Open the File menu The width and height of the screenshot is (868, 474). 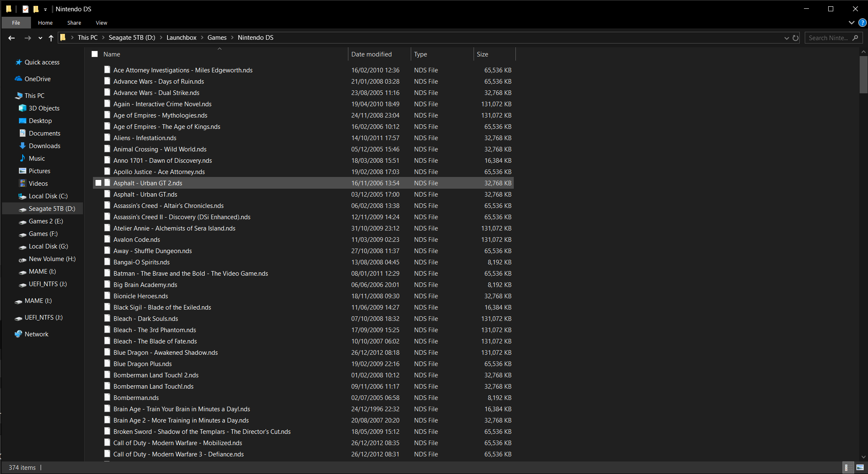(16, 23)
